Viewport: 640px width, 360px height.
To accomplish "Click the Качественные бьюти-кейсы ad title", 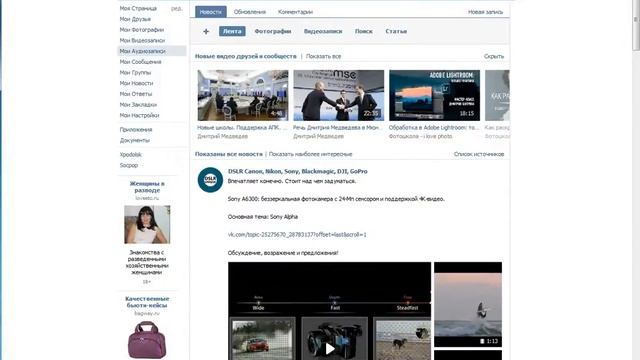I will click(147, 302).
